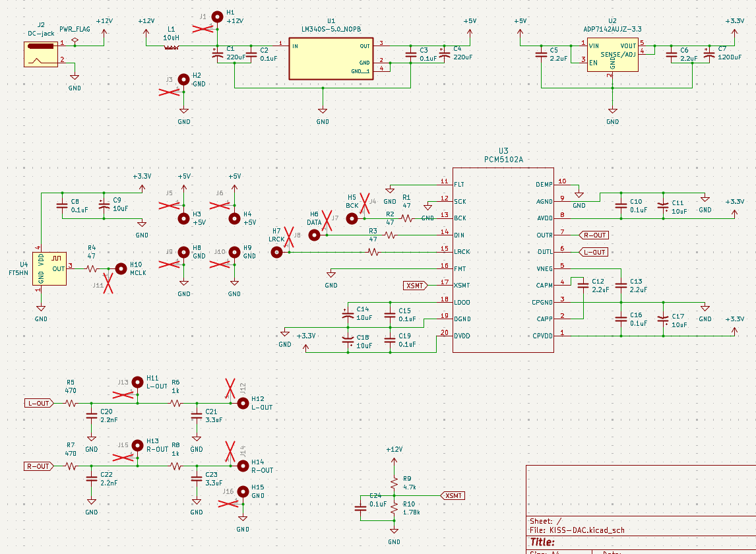Select the H15 GND test point
This screenshot has width=756, height=554.
tap(243, 491)
